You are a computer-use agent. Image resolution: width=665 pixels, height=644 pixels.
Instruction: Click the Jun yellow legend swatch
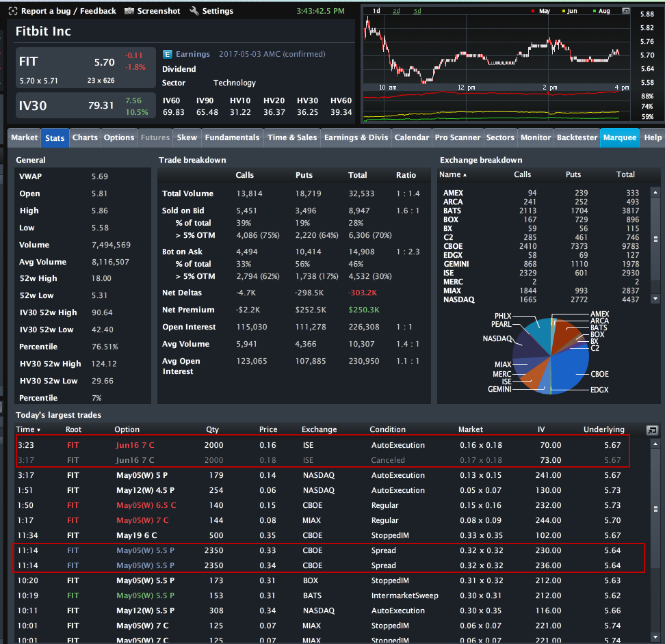click(x=564, y=12)
